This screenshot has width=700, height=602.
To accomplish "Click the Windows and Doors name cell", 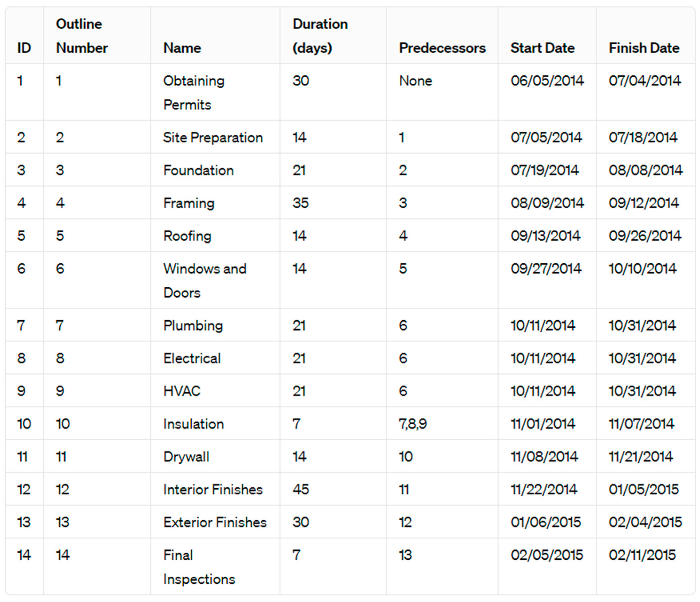I will pyautogui.click(x=204, y=281).
